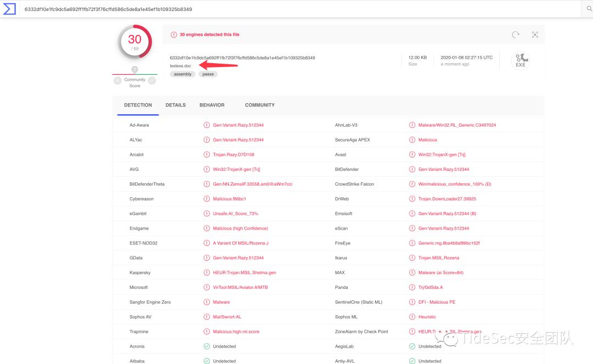Click the positive community vote icon
Viewport: 593px width, 364px height.
point(152,80)
